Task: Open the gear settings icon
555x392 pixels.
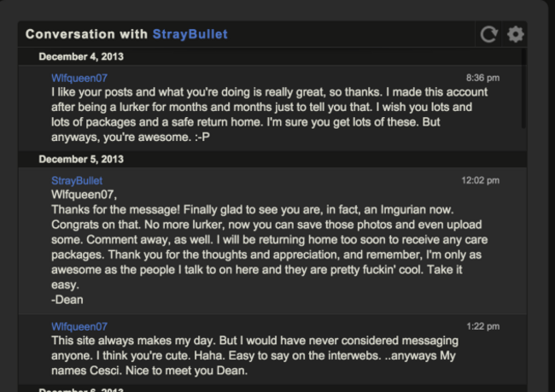Action: point(516,34)
